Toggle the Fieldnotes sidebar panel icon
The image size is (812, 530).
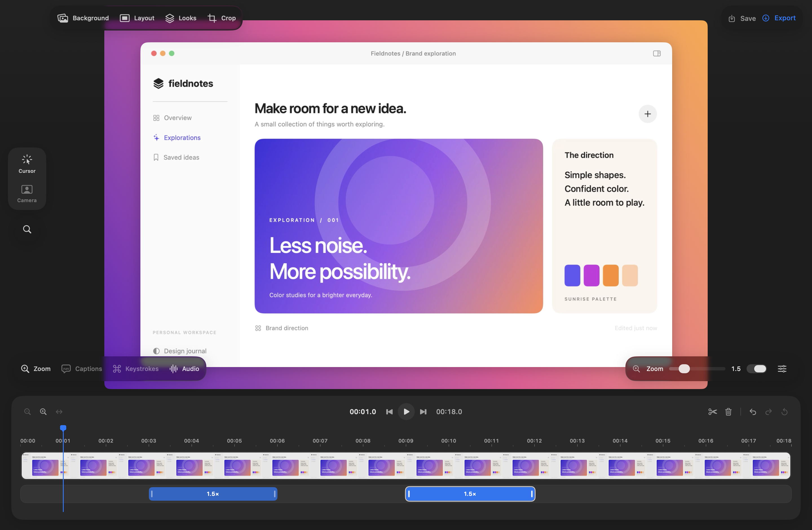pos(657,53)
